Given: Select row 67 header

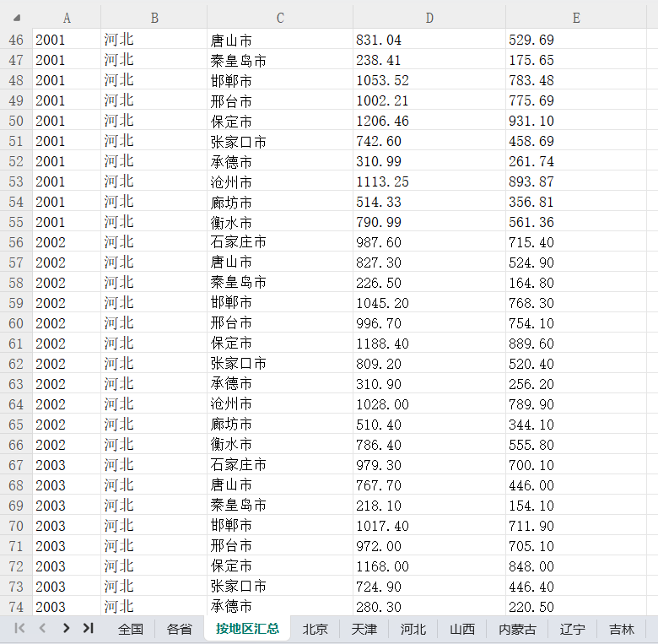Looking at the screenshot, I should point(16,465).
